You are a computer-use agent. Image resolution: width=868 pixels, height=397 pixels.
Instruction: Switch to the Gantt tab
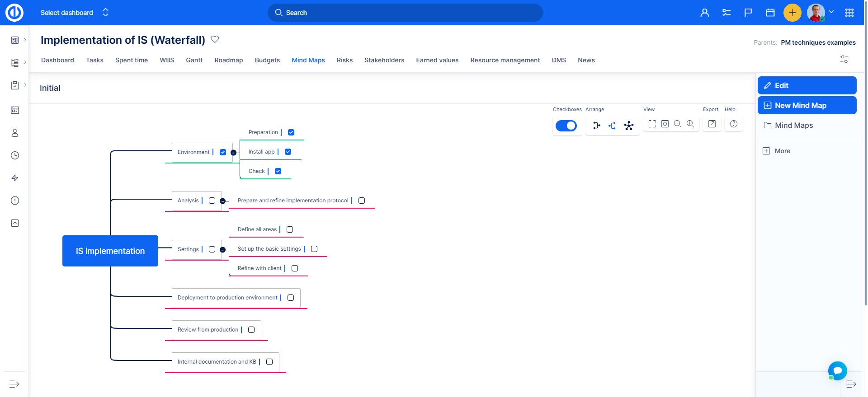click(x=194, y=60)
